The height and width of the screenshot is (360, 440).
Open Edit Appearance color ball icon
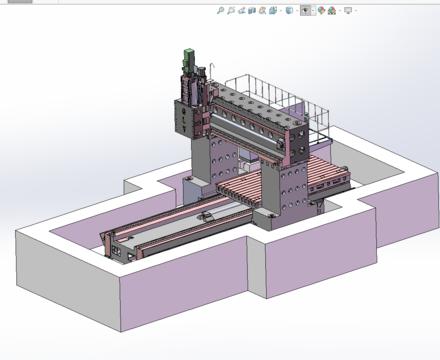(x=321, y=11)
